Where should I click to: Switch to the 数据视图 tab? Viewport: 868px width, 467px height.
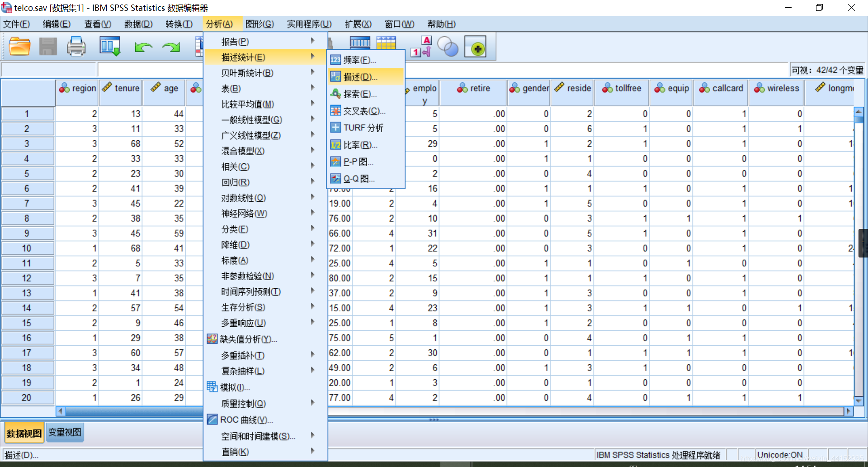24,434
